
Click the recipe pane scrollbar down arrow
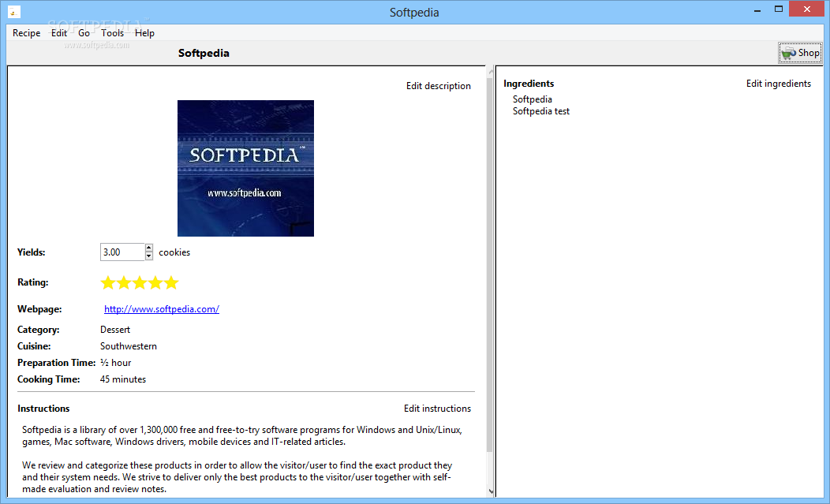pos(491,492)
